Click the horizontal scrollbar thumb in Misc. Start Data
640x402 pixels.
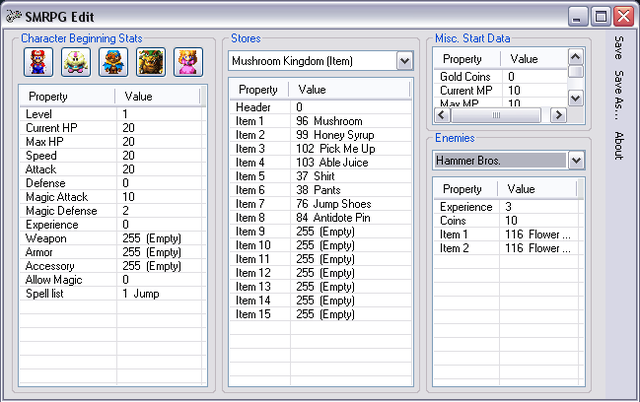coord(496,115)
